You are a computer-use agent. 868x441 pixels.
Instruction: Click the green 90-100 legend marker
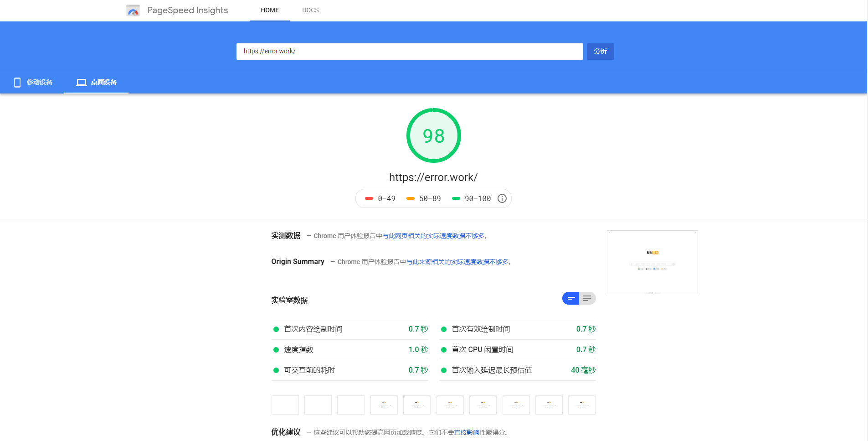pyautogui.click(x=456, y=198)
